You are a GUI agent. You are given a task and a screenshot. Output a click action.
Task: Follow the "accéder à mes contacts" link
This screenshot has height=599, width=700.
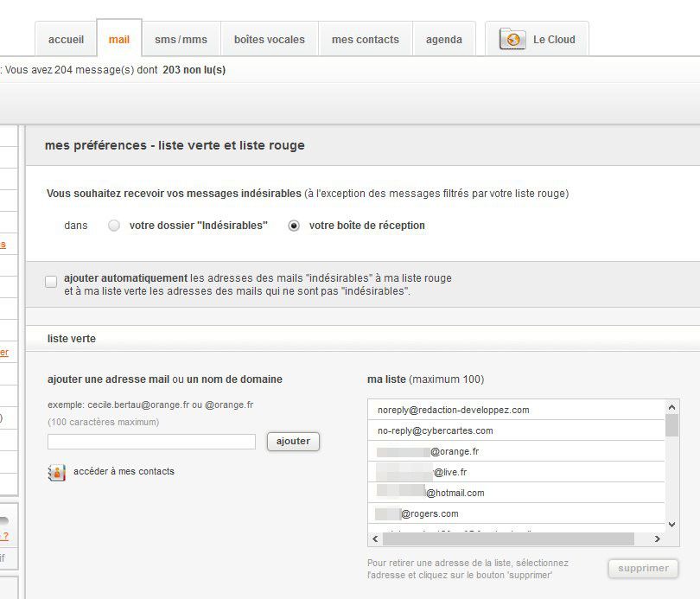click(124, 472)
